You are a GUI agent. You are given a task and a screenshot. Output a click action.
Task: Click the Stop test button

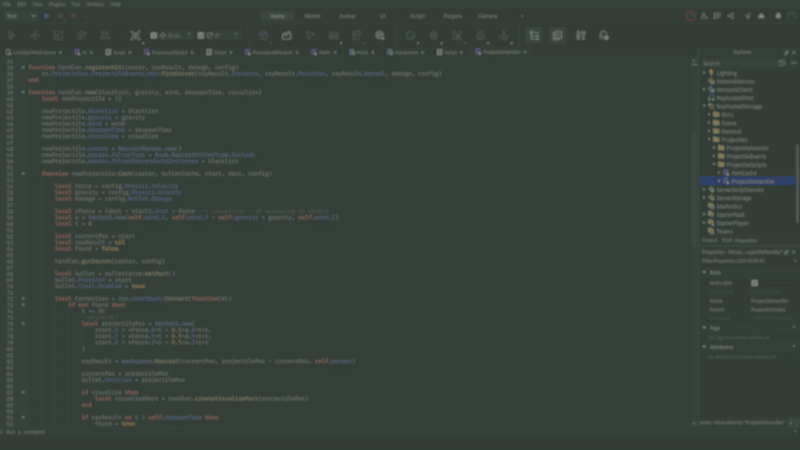tap(73, 16)
